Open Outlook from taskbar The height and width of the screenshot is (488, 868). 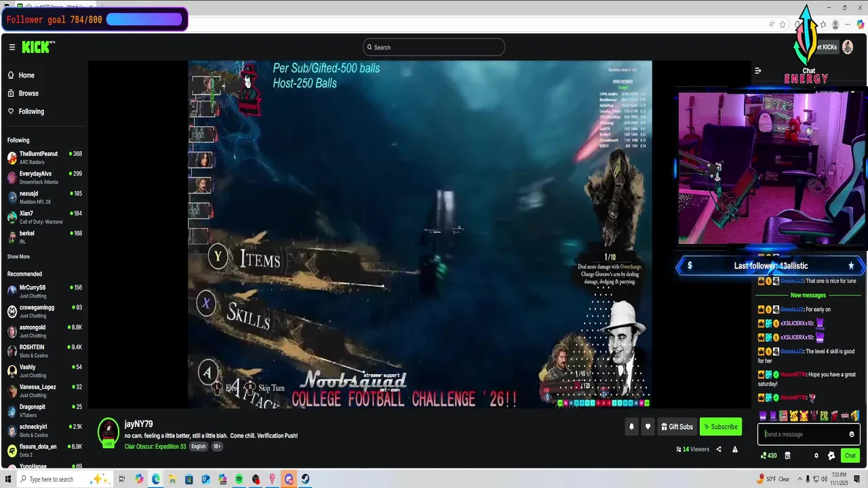click(205, 479)
